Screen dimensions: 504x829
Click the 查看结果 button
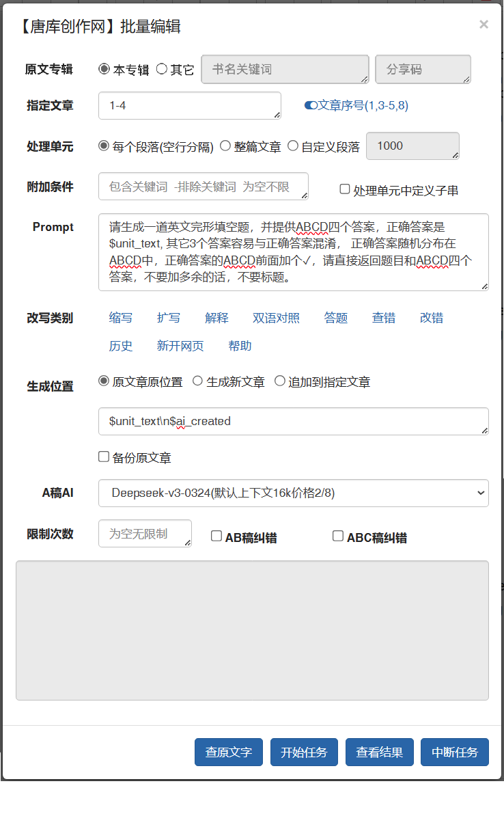pyautogui.click(x=379, y=752)
